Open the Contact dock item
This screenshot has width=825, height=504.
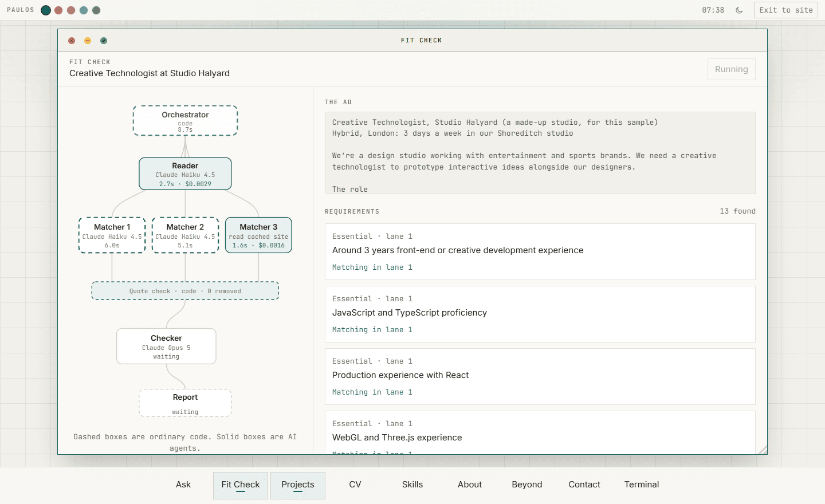click(584, 485)
